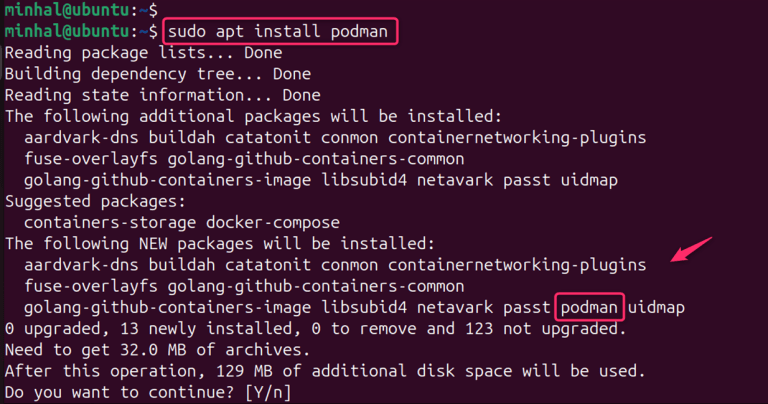Click the Building dependency tree line

point(158,74)
